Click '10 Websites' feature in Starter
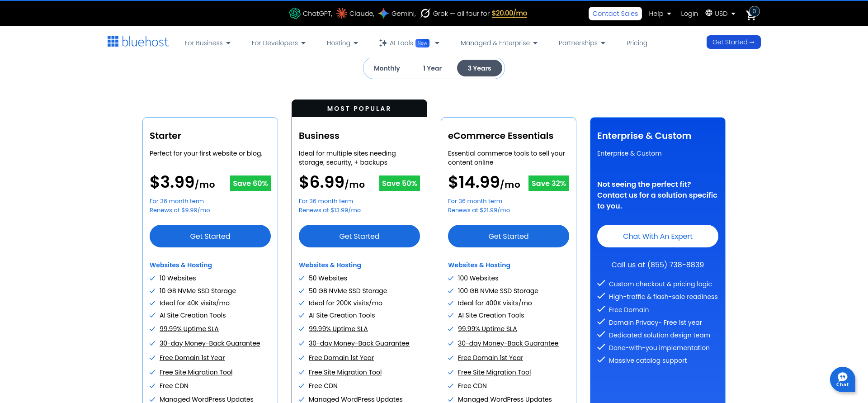Image resolution: width=868 pixels, height=403 pixels. [178, 278]
